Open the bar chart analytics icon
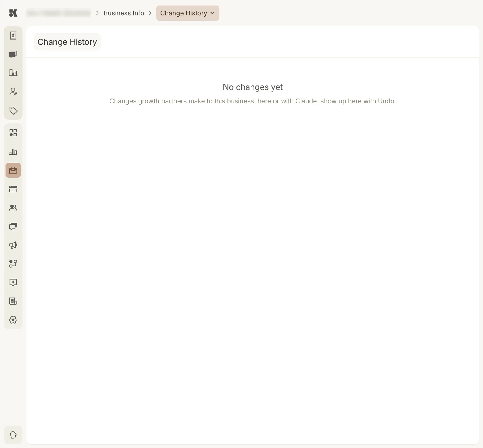The width and height of the screenshot is (483, 448). coord(13,151)
